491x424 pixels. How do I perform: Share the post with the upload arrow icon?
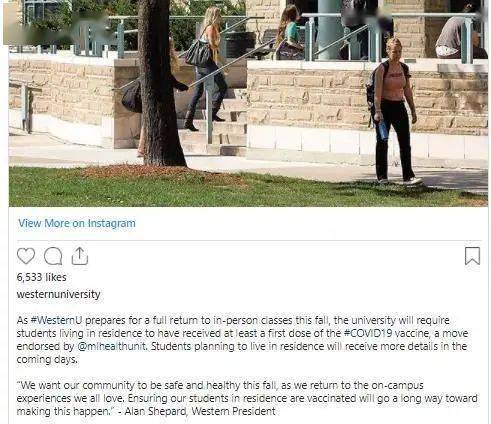(80, 256)
